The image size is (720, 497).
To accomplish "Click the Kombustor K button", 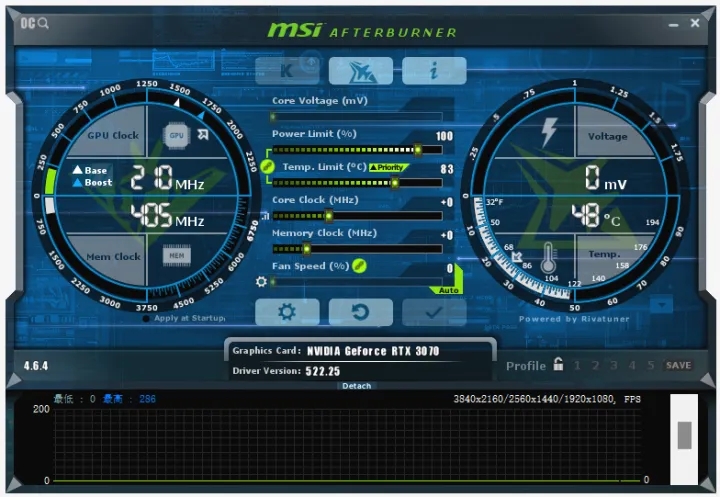I will pos(287,71).
